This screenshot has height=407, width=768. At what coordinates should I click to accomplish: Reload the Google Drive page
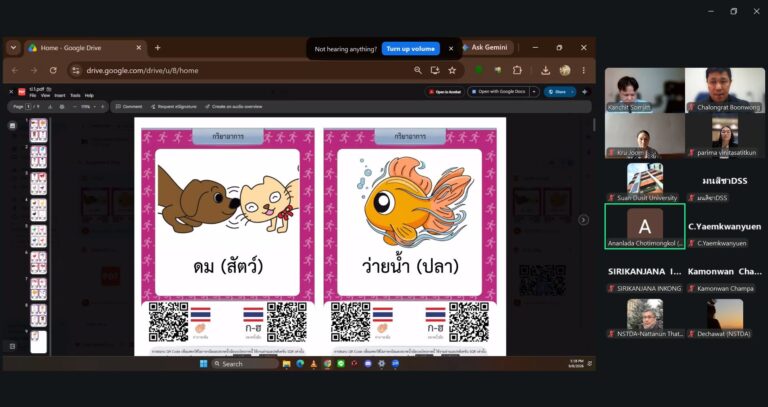pyautogui.click(x=53, y=71)
